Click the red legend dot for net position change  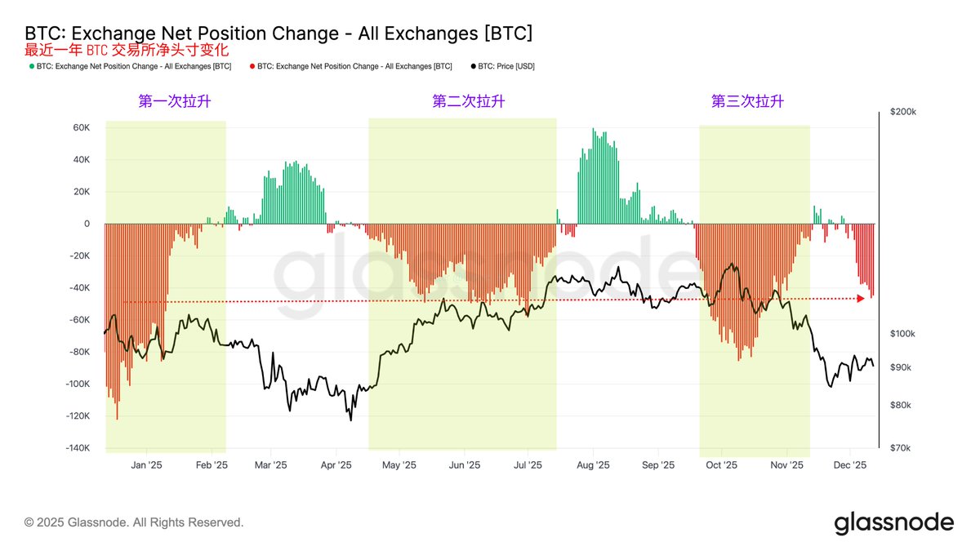251,66
